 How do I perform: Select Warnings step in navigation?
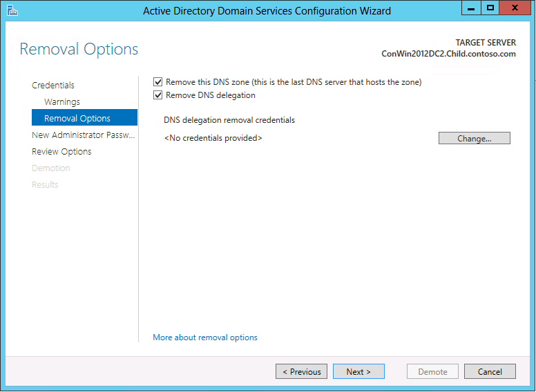pos(62,101)
